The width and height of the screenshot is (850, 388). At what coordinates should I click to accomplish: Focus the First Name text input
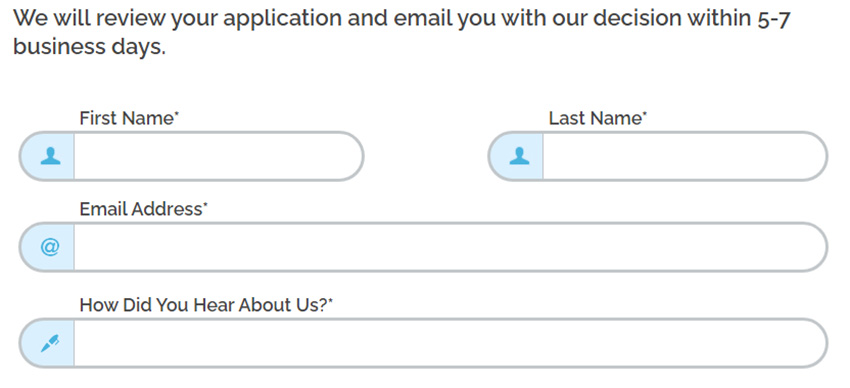[218, 156]
